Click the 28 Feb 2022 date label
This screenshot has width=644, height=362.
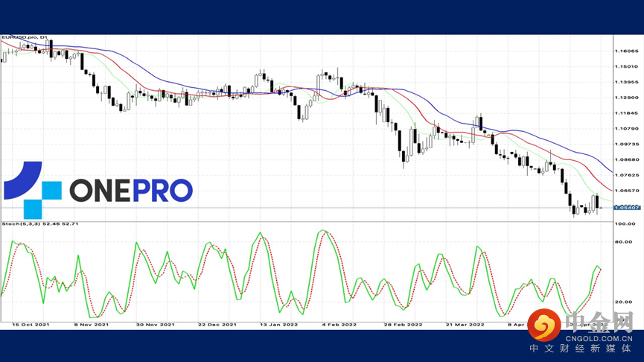pos(403,325)
